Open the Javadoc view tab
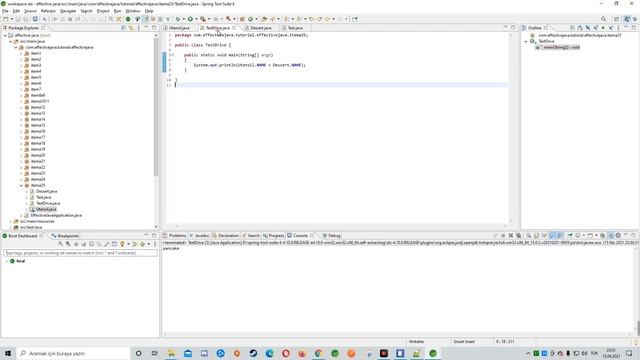Screen dimensions: 640x360 pyautogui.click(x=200, y=236)
